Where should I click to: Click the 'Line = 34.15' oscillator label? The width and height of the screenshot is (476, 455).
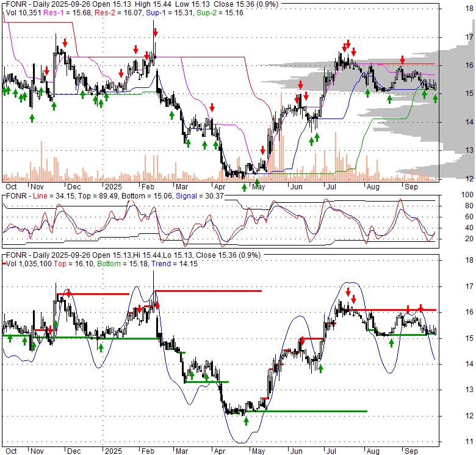coord(54,196)
